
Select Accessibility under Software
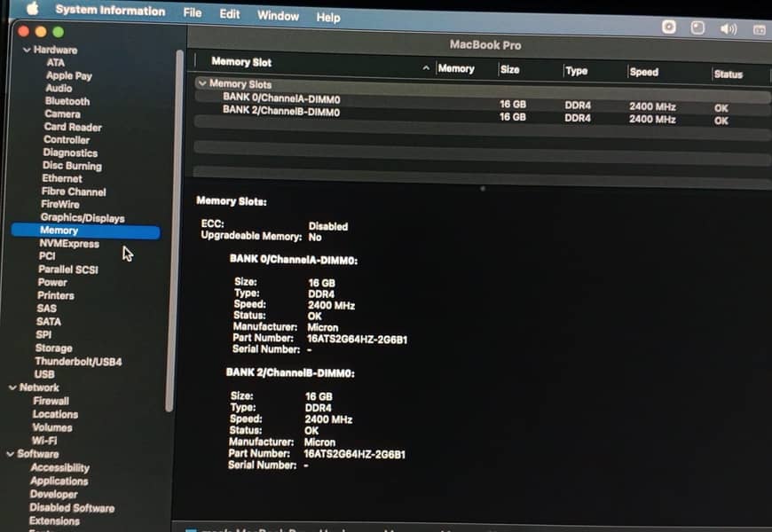point(59,467)
